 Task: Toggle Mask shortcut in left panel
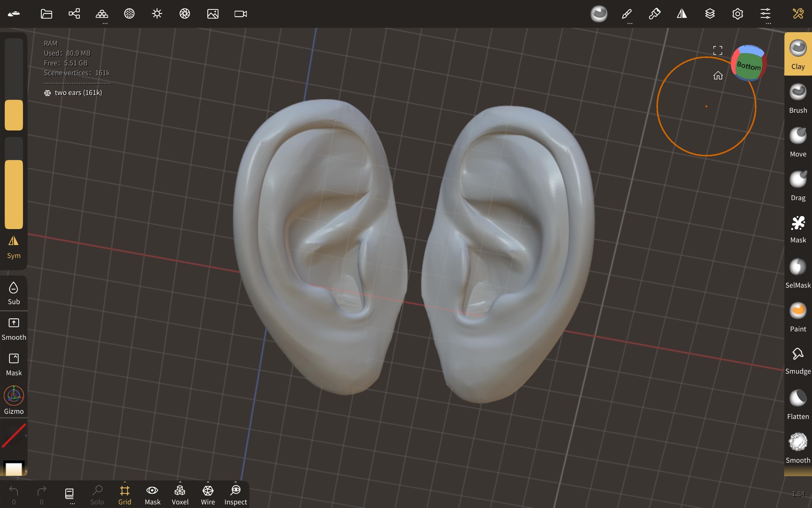(14, 365)
